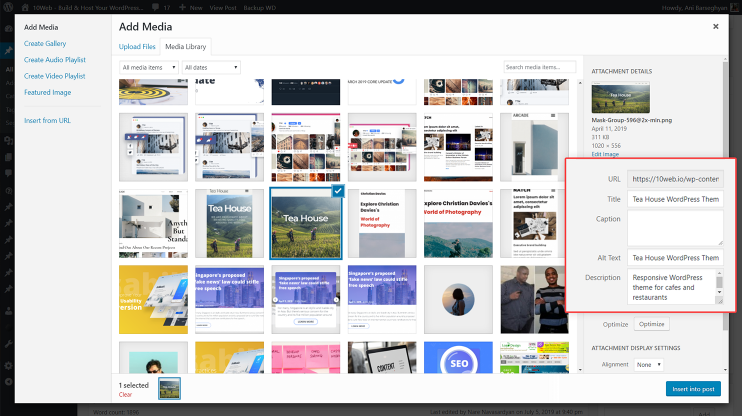Open Backup WD in the admin bar
The height and width of the screenshot is (416, 742).
(x=259, y=8)
